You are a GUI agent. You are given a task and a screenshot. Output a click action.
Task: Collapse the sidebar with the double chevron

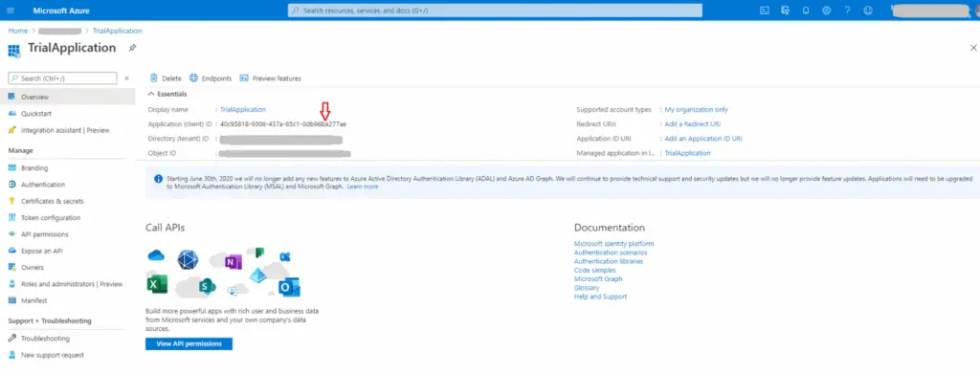tap(127, 78)
